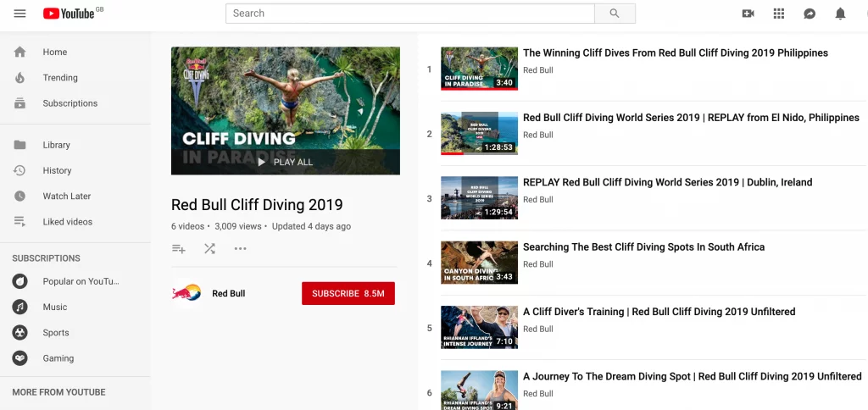
Task: Play all videos in the playlist
Action: click(x=286, y=162)
